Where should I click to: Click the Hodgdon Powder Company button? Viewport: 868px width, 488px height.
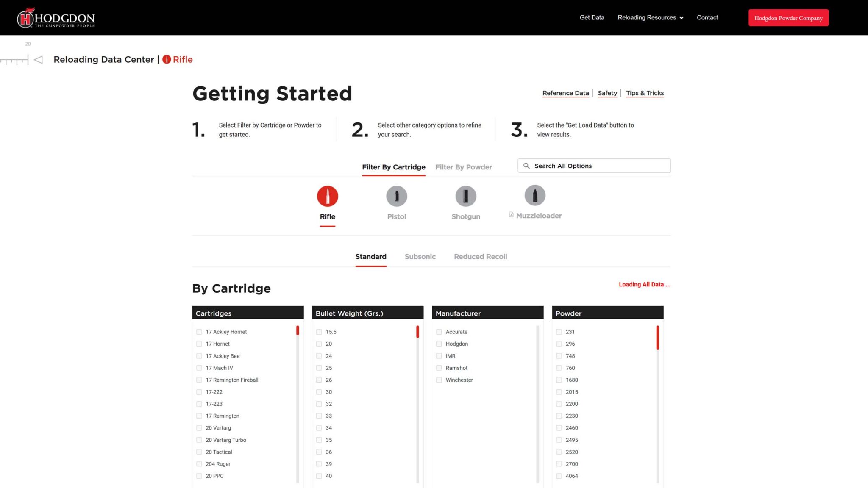click(x=788, y=18)
